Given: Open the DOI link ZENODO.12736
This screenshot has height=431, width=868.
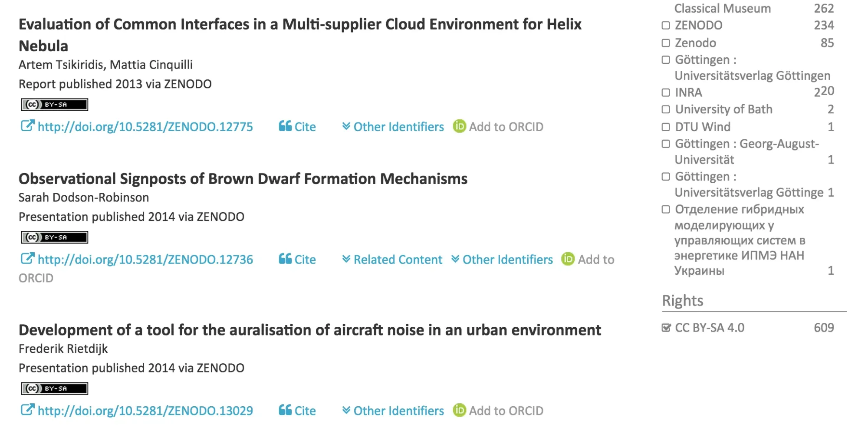Looking at the screenshot, I should [145, 260].
